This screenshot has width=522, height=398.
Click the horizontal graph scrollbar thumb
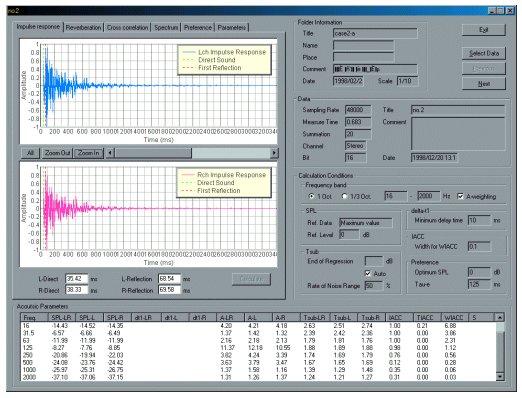(153, 153)
